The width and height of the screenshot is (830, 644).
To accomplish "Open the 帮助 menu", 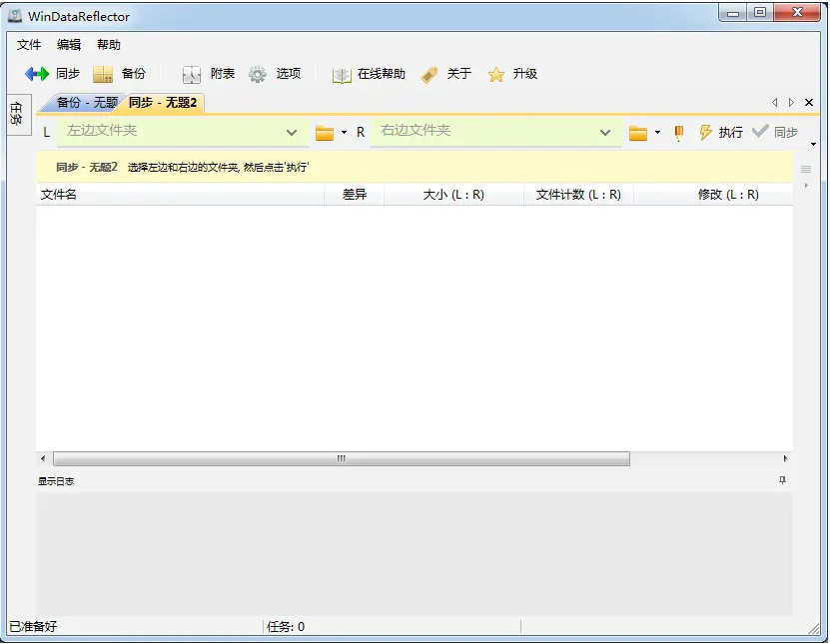I will coord(109,45).
